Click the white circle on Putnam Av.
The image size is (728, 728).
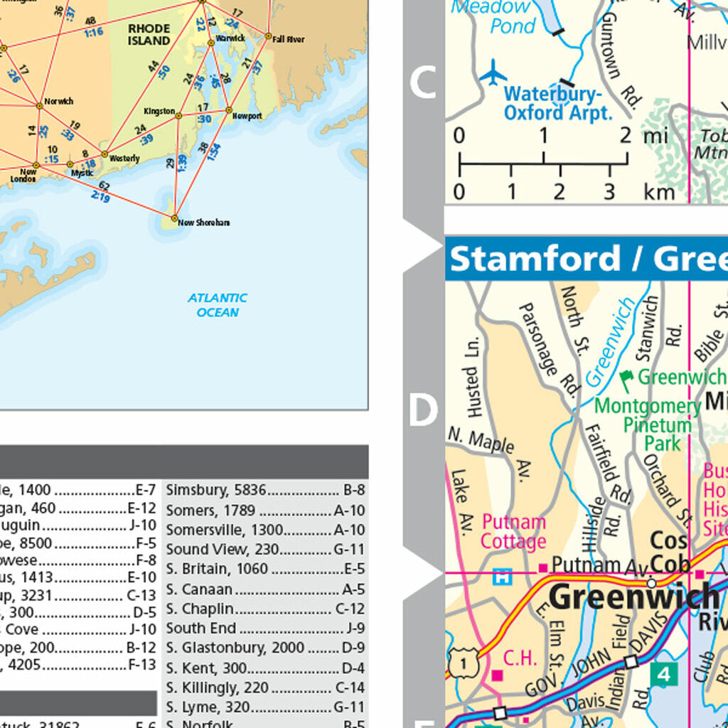[x=651, y=583]
